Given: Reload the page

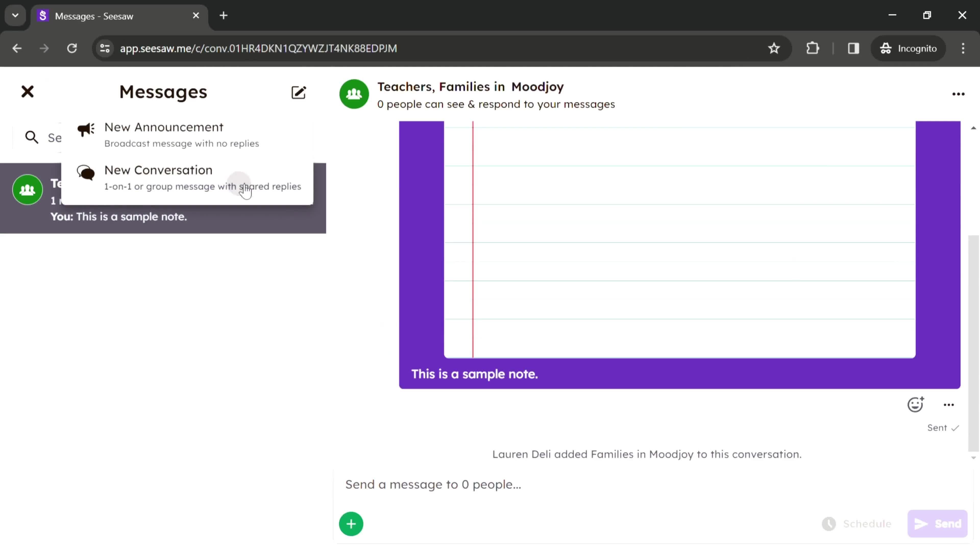Looking at the screenshot, I should tap(72, 48).
